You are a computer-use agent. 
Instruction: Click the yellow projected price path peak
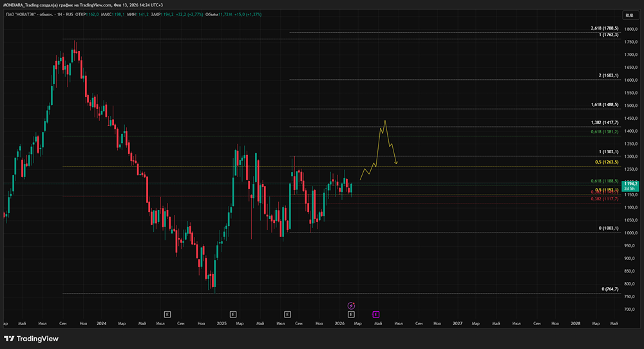click(x=385, y=120)
